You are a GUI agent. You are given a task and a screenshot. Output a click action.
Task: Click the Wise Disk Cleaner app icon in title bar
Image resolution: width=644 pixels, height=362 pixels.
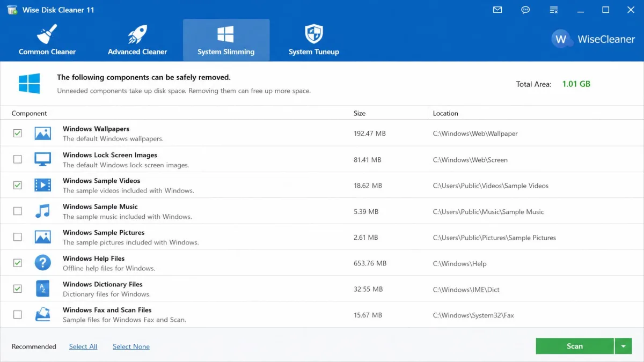[x=12, y=10]
